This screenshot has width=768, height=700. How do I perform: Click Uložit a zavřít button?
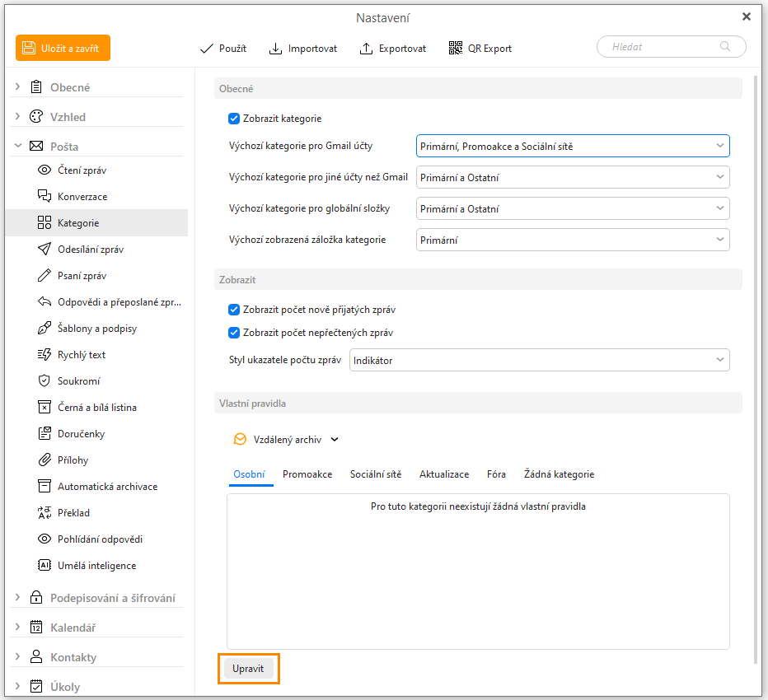[x=63, y=49]
